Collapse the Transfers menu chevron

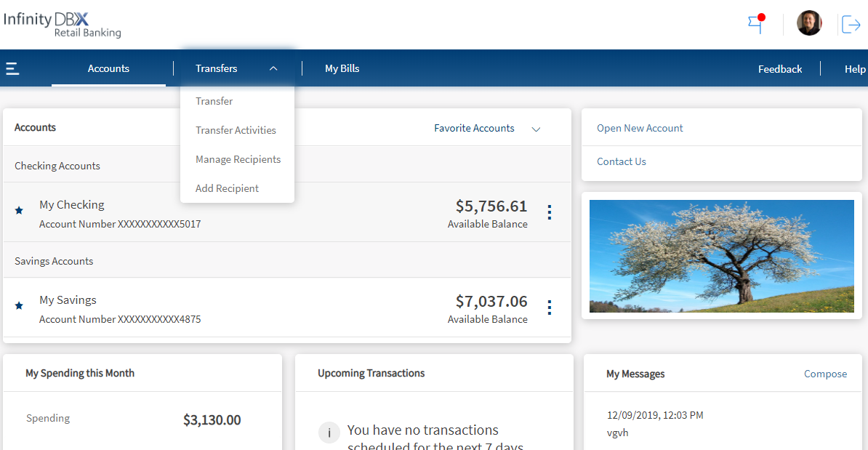[x=273, y=68]
